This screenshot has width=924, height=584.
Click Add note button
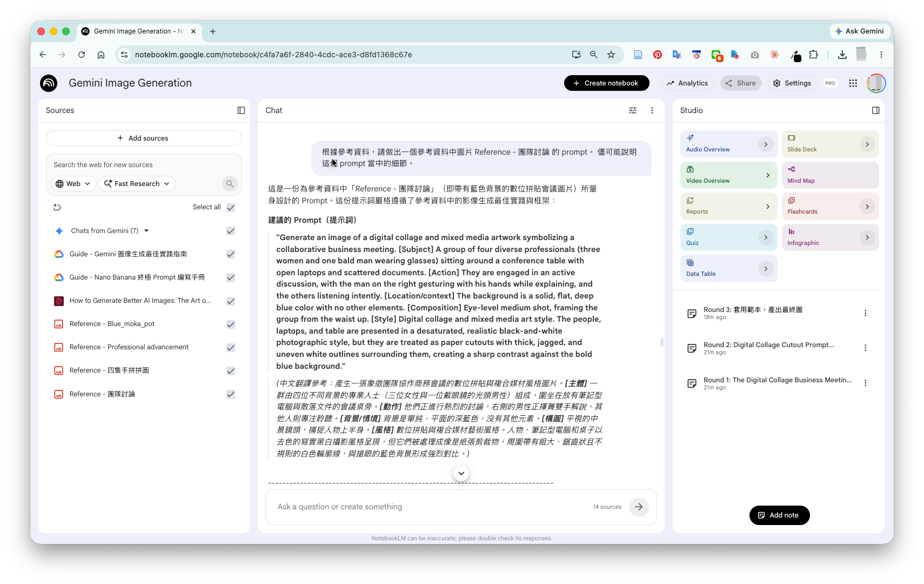(x=779, y=515)
